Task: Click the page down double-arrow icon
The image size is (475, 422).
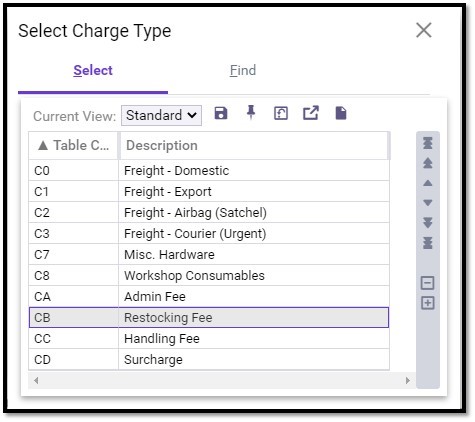Action: pyautogui.click(x=428, y=223)
